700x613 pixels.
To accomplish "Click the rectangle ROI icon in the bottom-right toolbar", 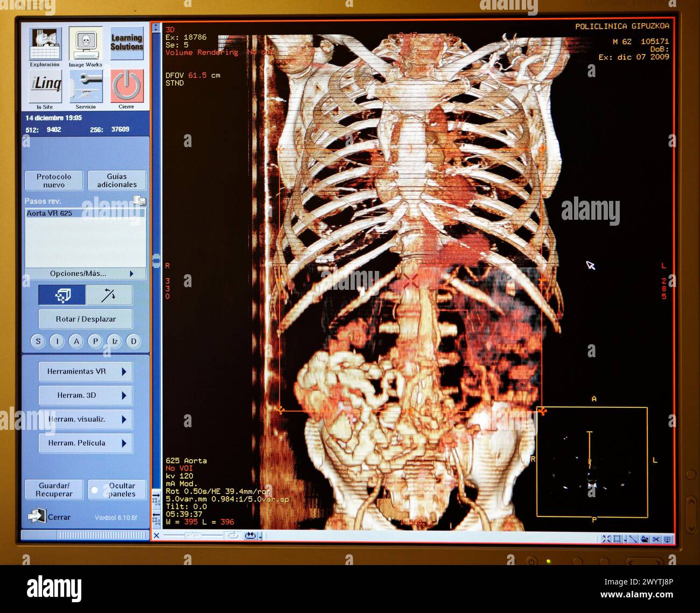I will pyautogui.click(x=617, y=539).
